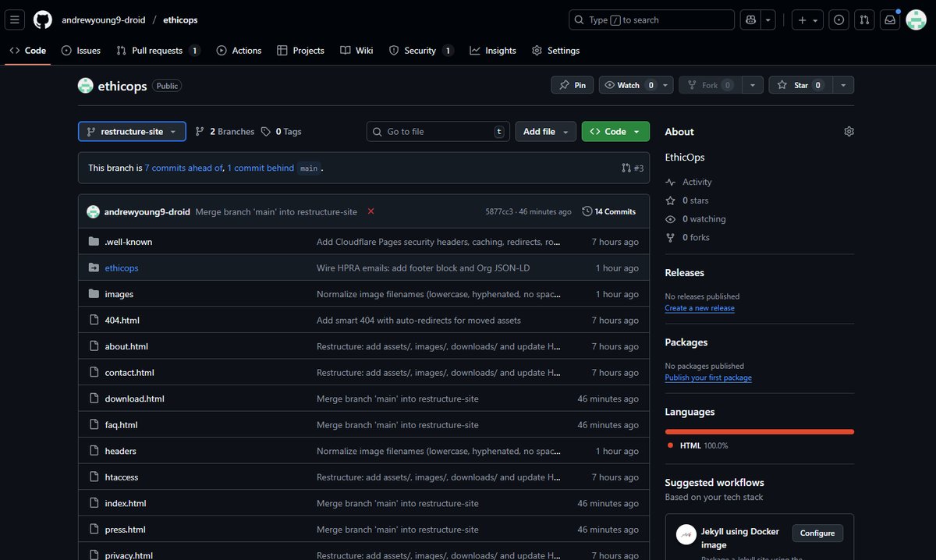This screenshot has height=560, width=936.
Task: Click the Go to file field
Action: point(437,132)
